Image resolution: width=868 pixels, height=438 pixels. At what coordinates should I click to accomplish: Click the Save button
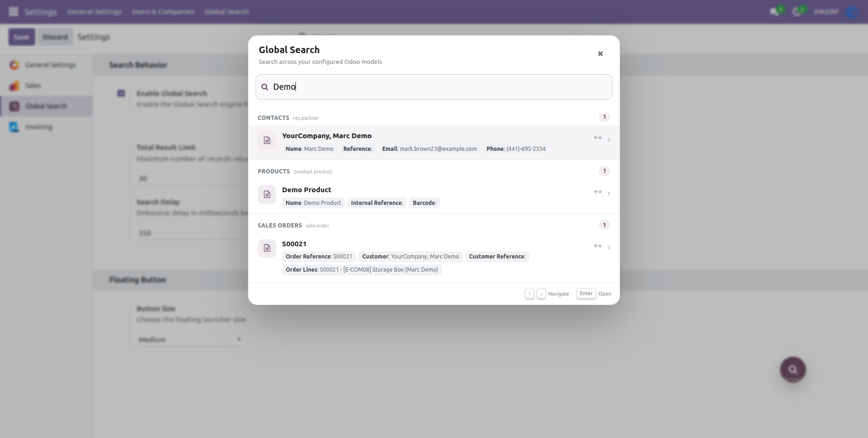[22, 37]
